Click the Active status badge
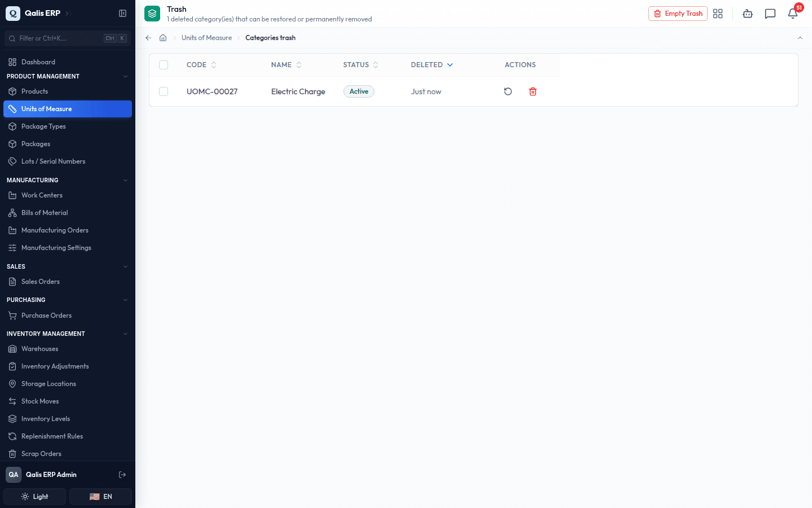 coord(359,91)
